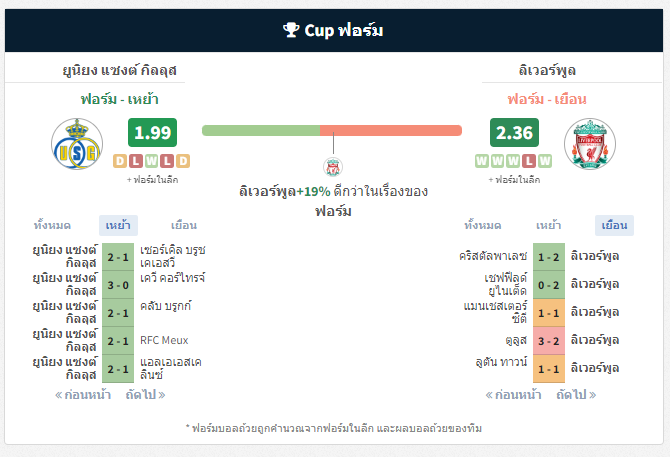Select highlighted เยือน tab under Liverpool

click(614, 225)
